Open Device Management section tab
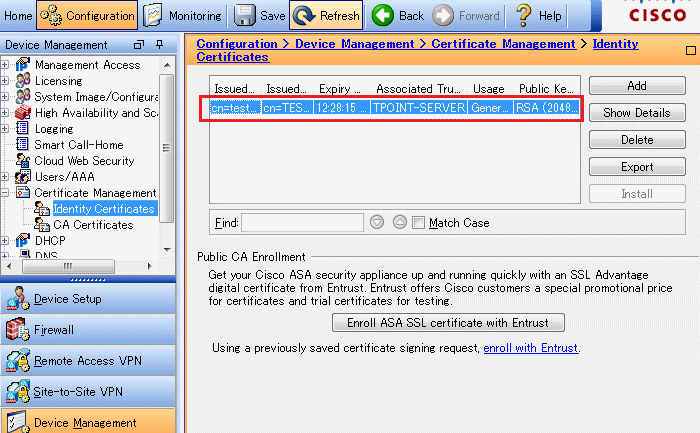700x433 pixels. [88, 421]
